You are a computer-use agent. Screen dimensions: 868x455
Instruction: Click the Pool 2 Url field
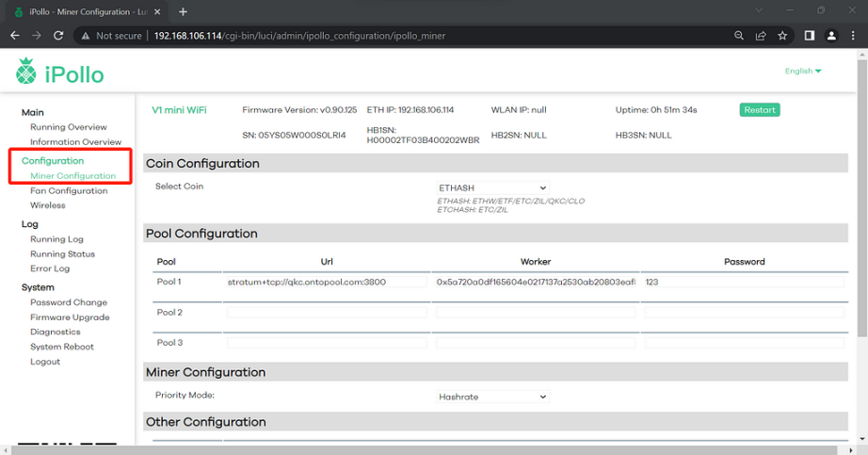[327, 313]
